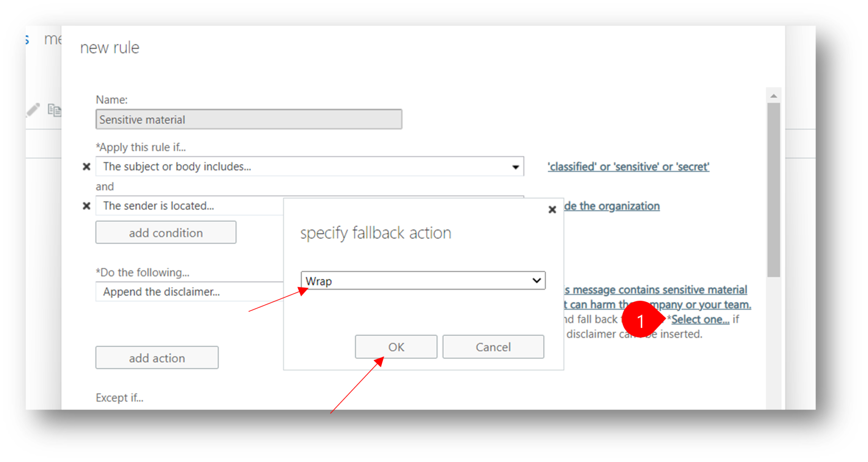Close the specify fallback action dialog
Screen dimensions: 868x462
click(x=552, y=209)
